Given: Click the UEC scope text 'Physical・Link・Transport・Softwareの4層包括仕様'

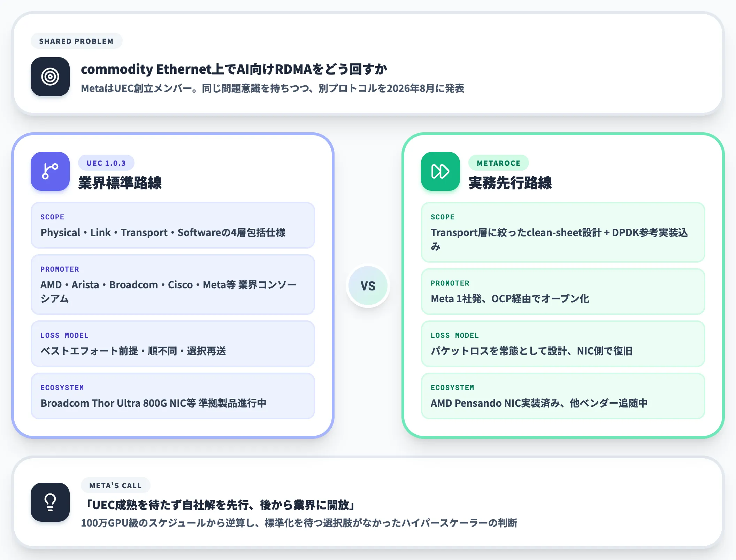Looking at the screenshot, I should click(x=163, y=233).
